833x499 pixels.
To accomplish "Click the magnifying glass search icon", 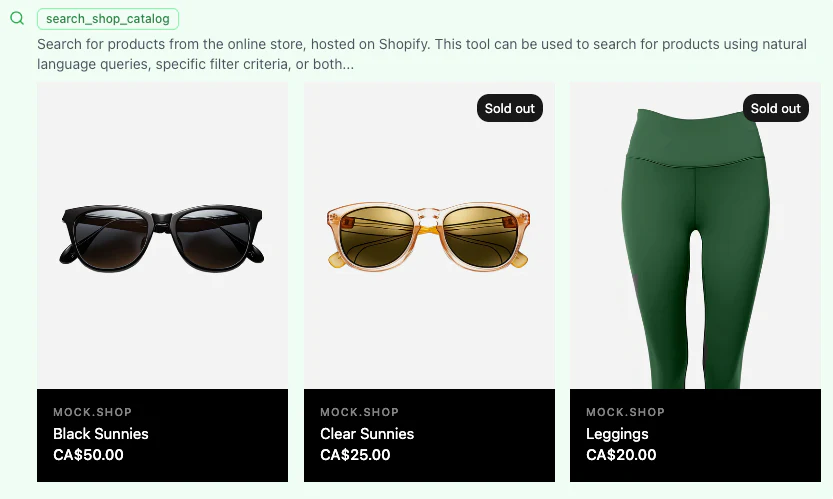I will (x=17, y=18).
